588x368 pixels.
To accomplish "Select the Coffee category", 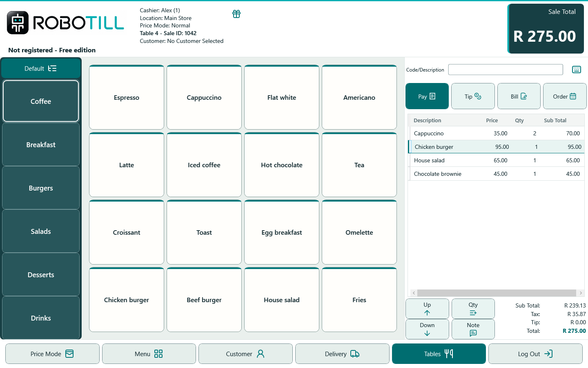I will tap(41, 101).
